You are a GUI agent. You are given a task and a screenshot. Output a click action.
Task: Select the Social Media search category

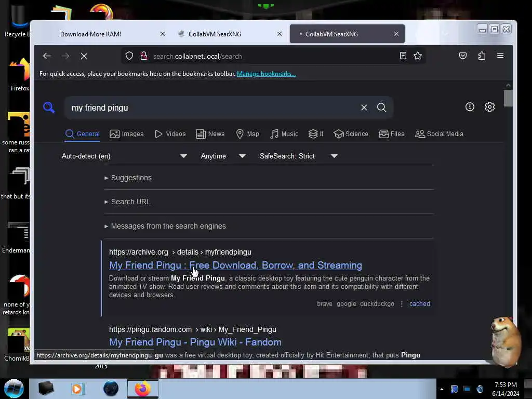[439, 134]
